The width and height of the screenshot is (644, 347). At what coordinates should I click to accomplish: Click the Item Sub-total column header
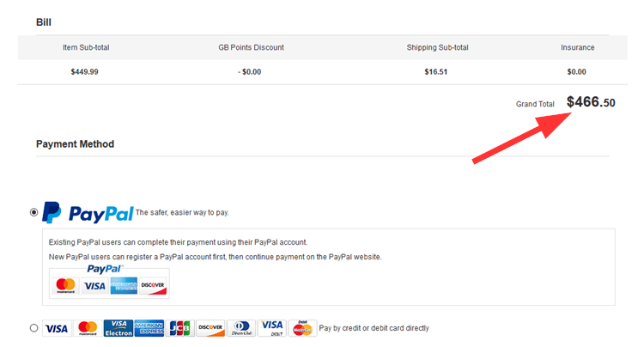click(x=86, y=47)
